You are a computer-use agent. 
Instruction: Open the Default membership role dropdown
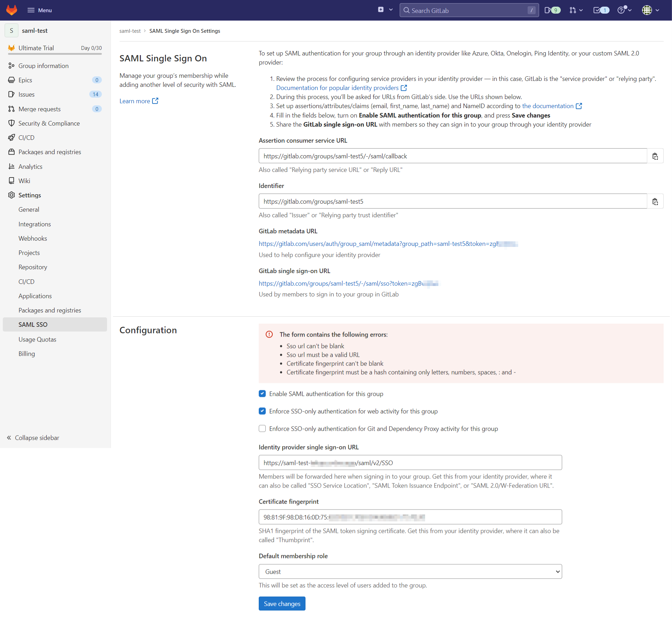click(410, 571)
